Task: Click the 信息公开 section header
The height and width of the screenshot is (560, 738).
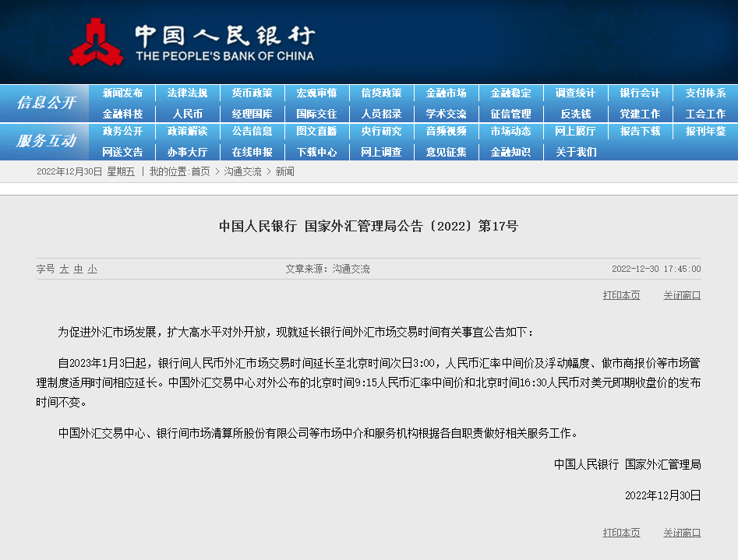Action: pos(46,103)
